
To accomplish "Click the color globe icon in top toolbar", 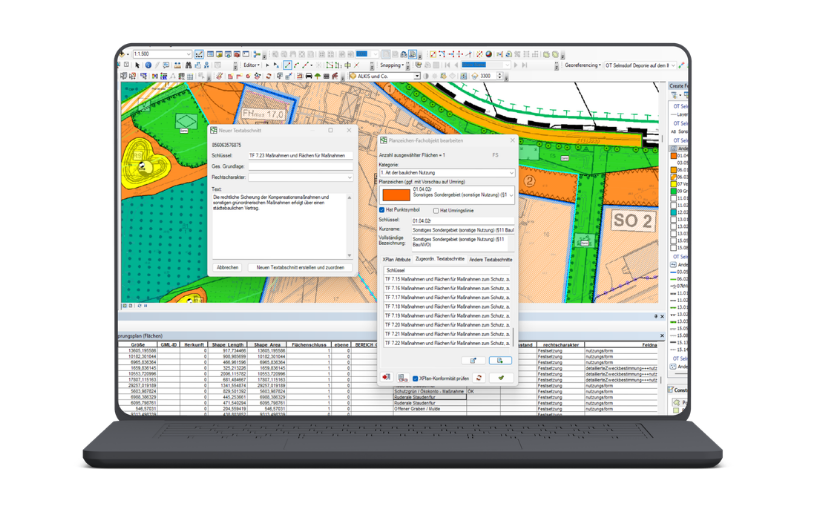I will click(x=489, y=54).
